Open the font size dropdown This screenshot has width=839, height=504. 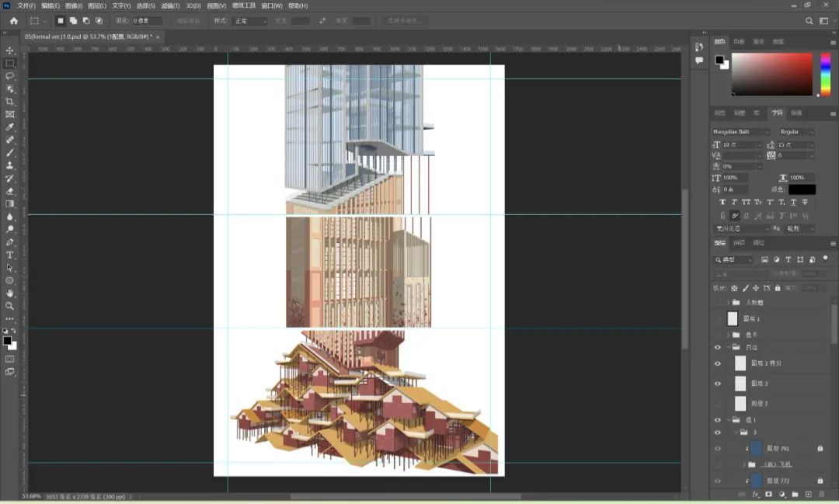[759, 145]
